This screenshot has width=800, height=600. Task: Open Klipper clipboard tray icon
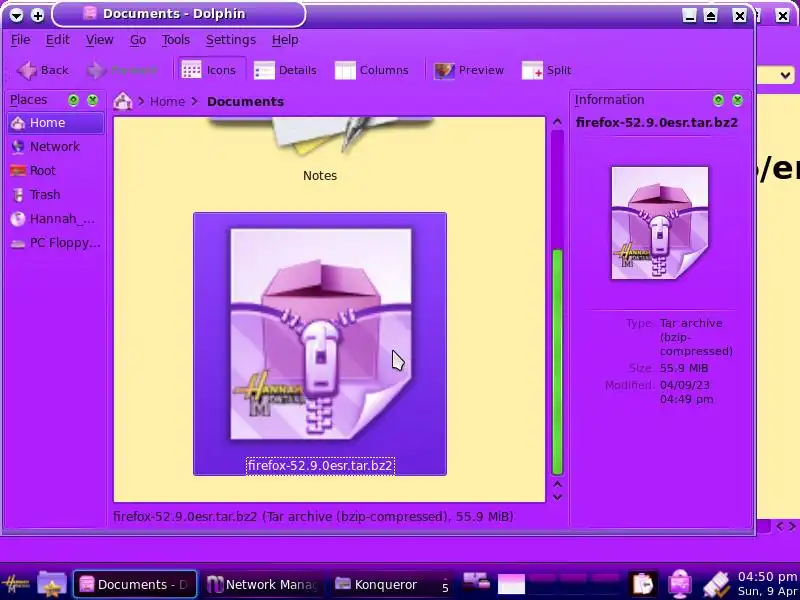tap(643, 584)
